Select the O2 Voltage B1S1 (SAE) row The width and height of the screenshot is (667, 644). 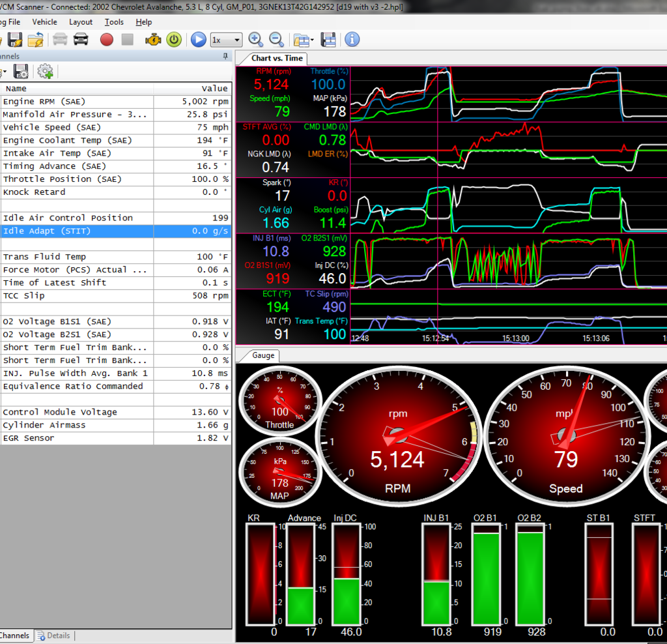click(x=116, y=322)
